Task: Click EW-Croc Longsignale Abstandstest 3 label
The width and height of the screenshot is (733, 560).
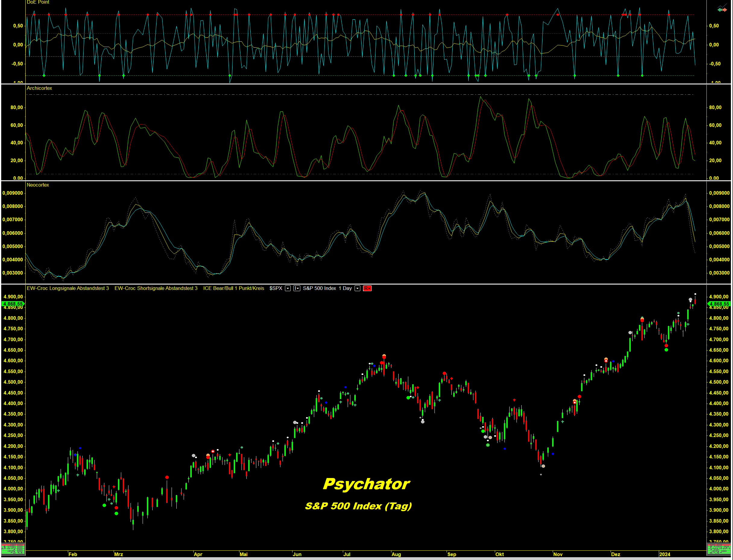Action: coord(68,288)
